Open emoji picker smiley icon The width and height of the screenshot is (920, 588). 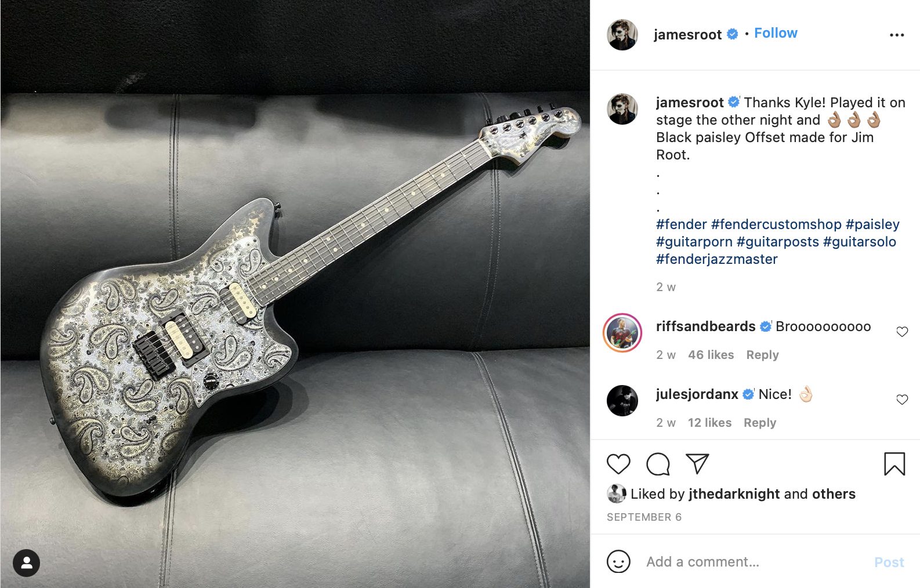618,561
